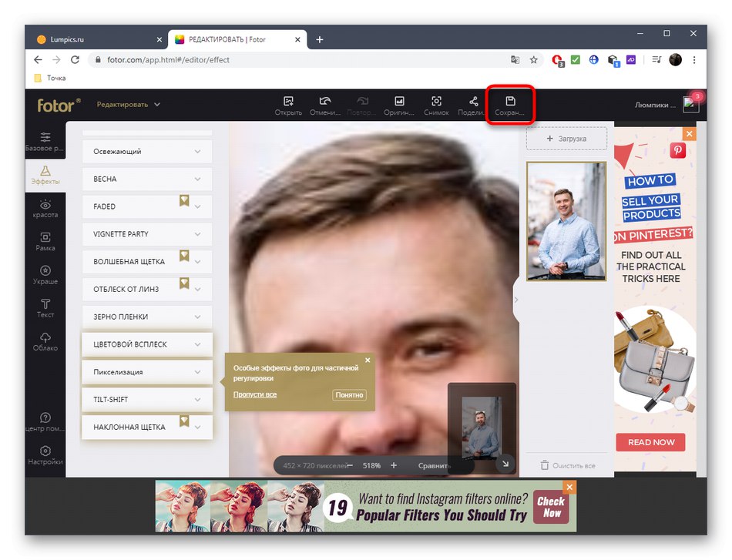Expand the НАКЛОННАЯ ЩЕТКА effect group
Image resolution: width=732 pixels, height=560 pixels.
point(147,427)
